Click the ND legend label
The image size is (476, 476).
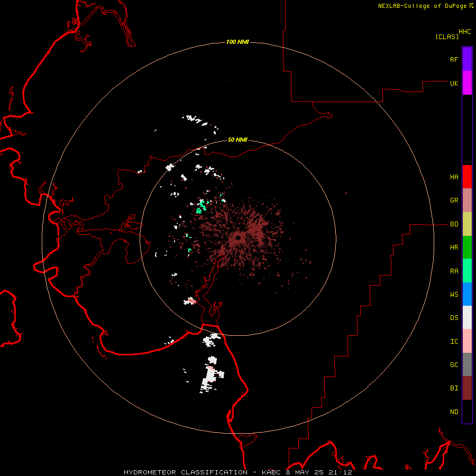point(454,412)
